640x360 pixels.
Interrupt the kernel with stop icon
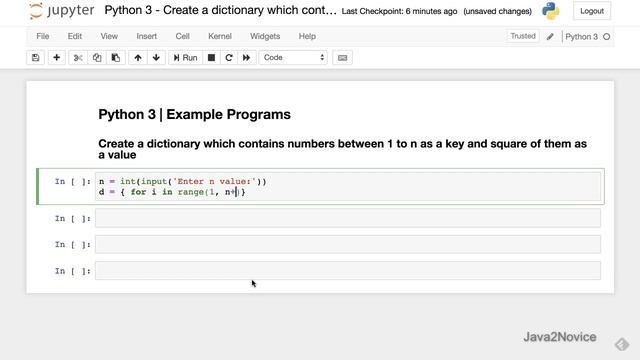[x=211, y=58]
